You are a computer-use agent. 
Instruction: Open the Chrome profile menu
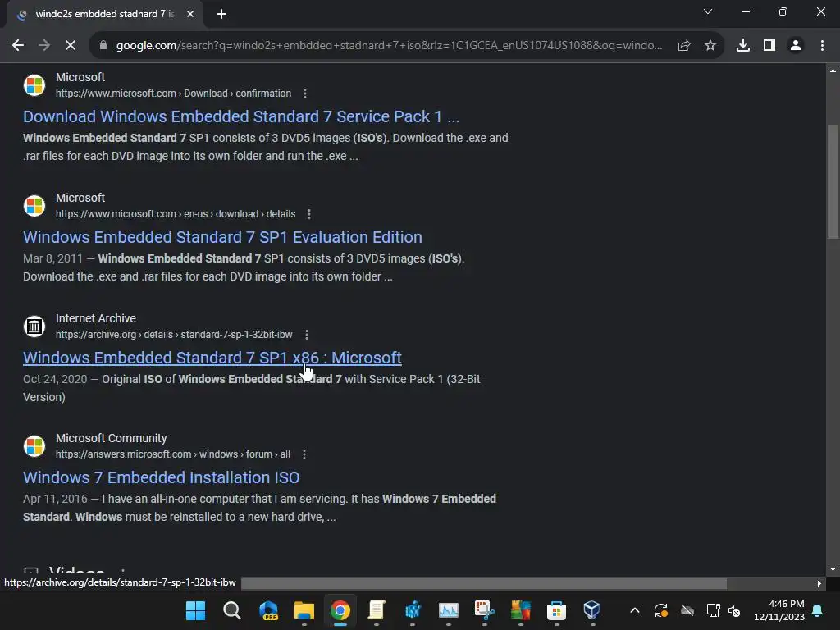pyautogui.click(x=796, y=46)
